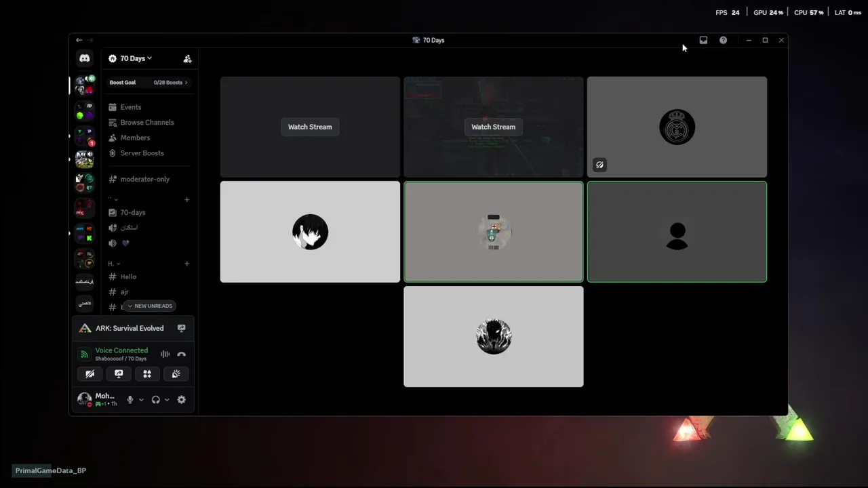Collapse the H. channel category
This screenshot has height=488, width=868.
coord(114,264)
